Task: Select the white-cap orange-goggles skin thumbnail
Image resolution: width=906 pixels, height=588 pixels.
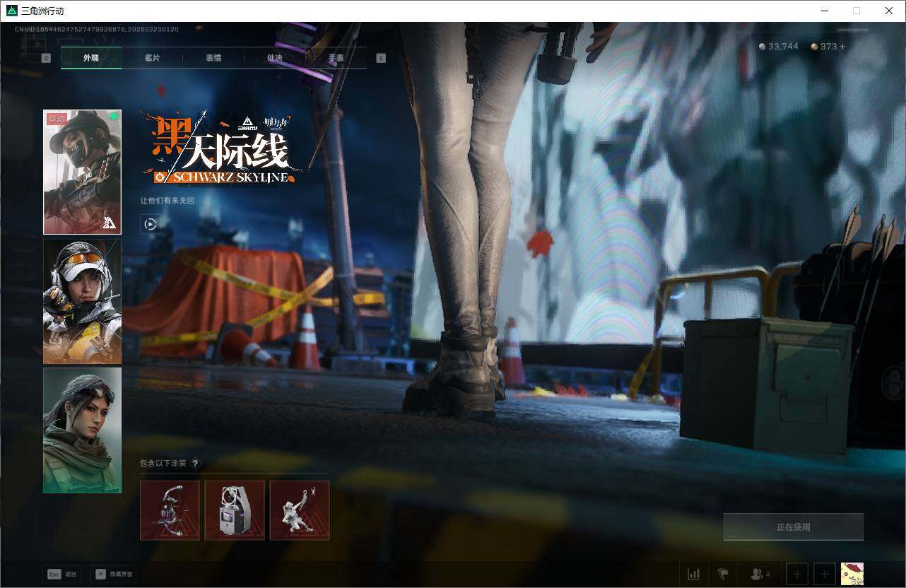Action: (82, 301)
